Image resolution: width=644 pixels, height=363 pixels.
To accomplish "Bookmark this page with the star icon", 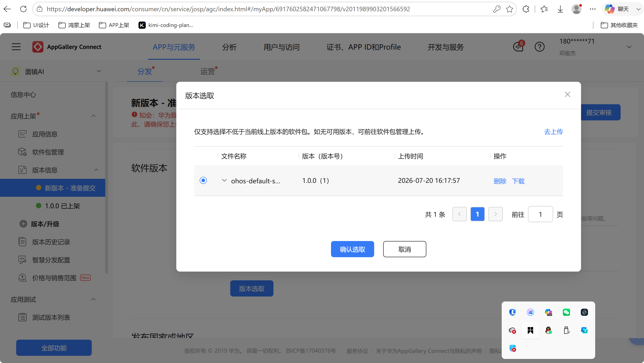I will (x=510, y=9).
